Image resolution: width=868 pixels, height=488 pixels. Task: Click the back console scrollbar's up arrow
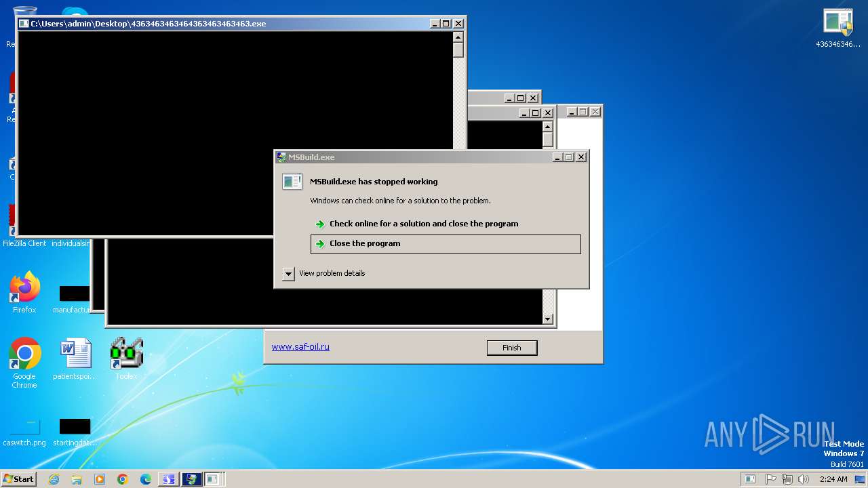pos(548,127)
